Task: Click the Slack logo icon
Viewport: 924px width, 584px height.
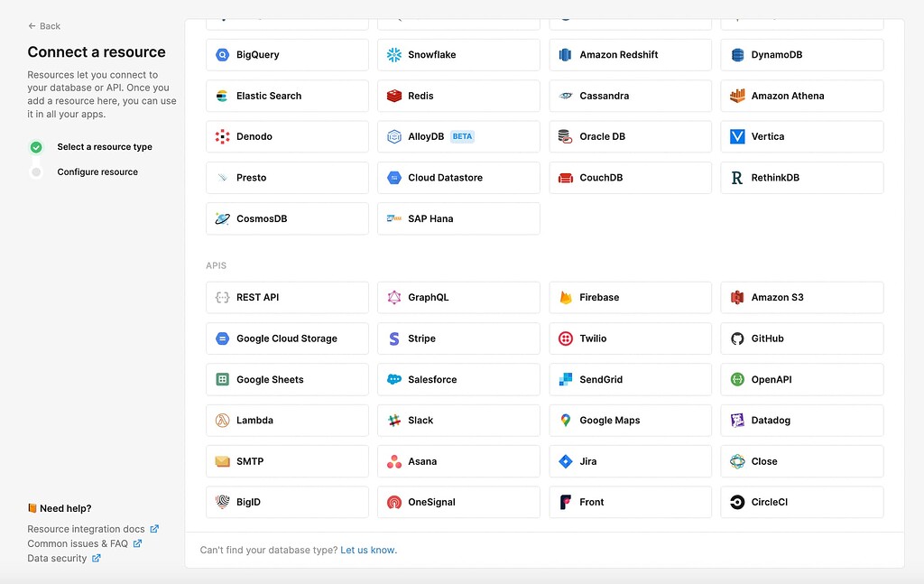Action: coord(393,421)
